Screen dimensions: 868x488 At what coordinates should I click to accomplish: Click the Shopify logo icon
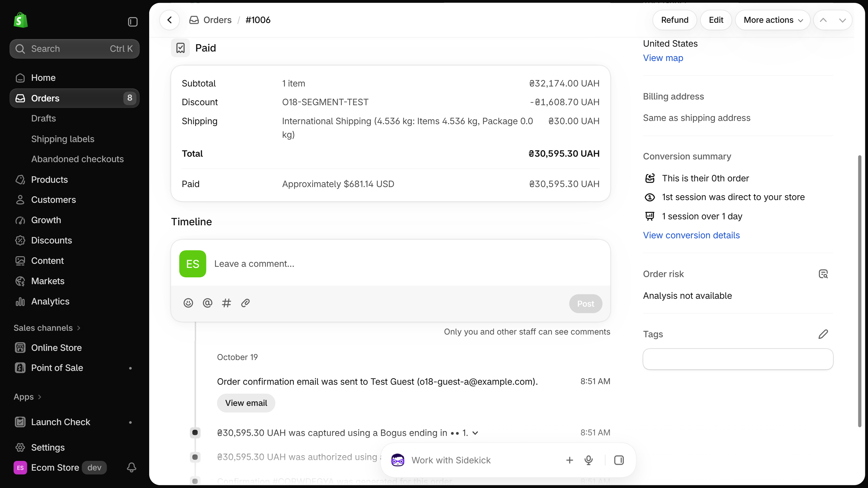coord(21,20)
